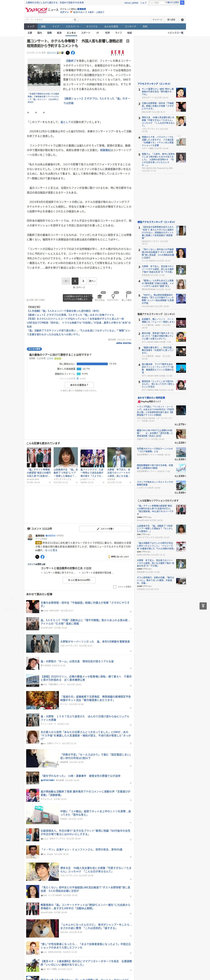210x980 pixels.
Task: Share the comment on Facebook
Action: 42,557
